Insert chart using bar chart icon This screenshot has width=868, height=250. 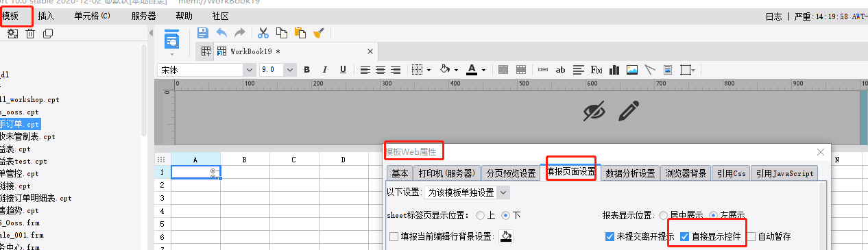[x=614, y=70]
